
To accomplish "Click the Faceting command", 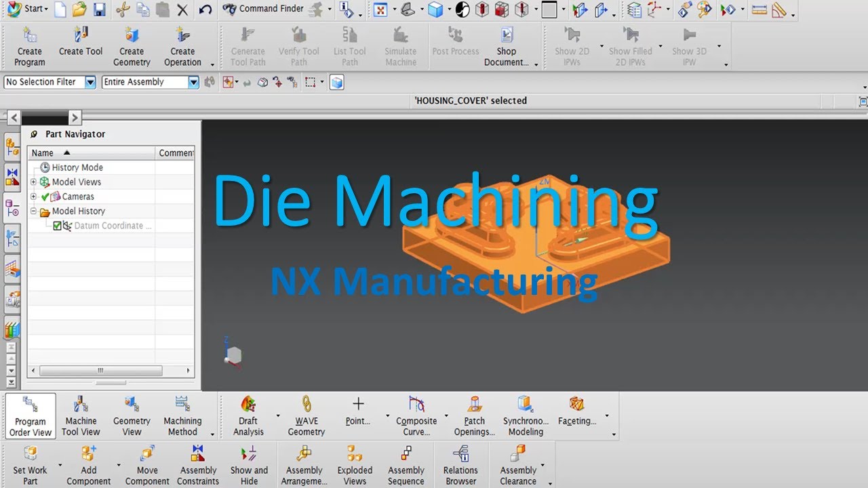I will click(577, 411).
